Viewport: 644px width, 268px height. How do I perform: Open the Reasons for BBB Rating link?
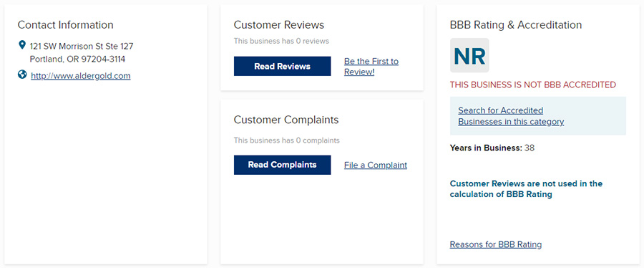point(496,244)
